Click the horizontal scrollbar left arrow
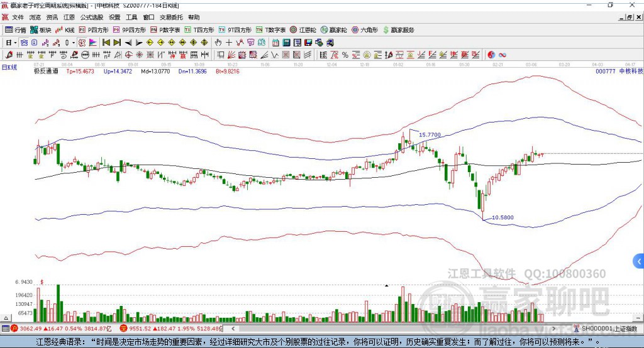Image resolution: width=644 pixels, height=348 pixels. [x=233, y=329]
